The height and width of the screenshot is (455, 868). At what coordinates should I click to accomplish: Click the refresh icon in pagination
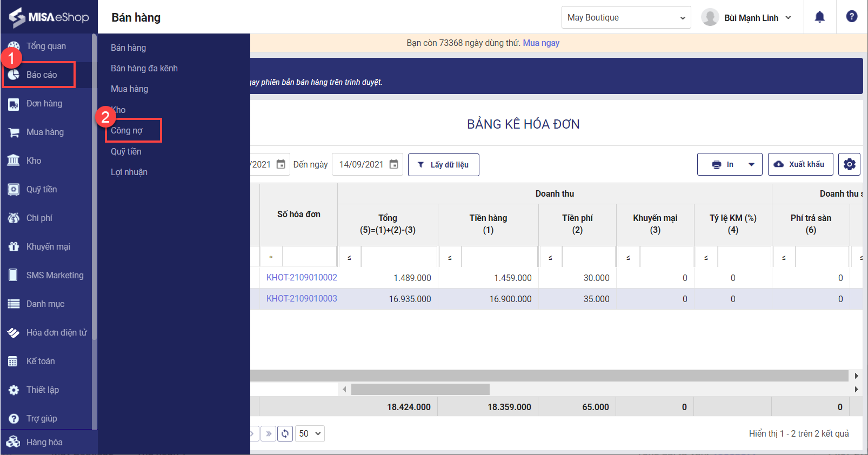pos(285,433)
